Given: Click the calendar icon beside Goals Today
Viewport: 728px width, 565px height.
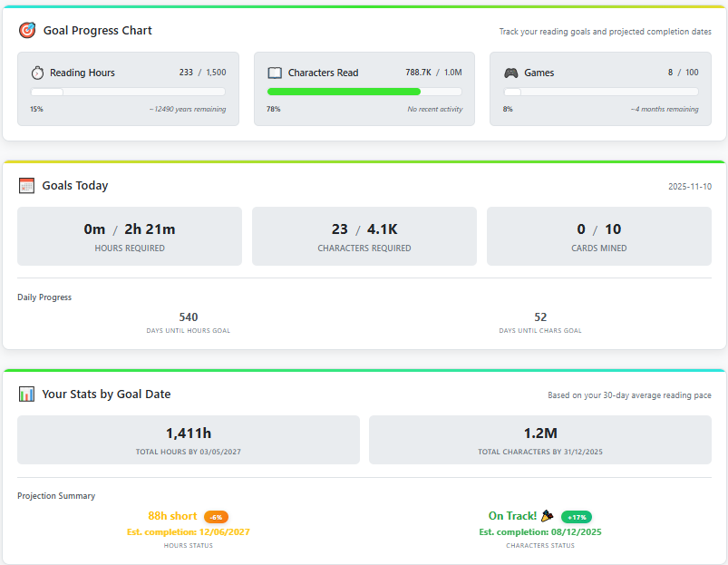Looking at the screenshot, I should click(x=26, y=185).
